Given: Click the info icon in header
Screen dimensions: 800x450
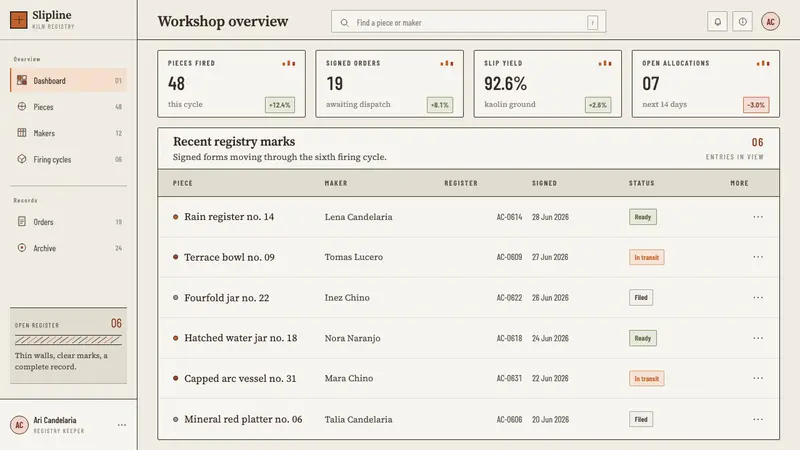Looking at the screenshot, I should point(742,22).
